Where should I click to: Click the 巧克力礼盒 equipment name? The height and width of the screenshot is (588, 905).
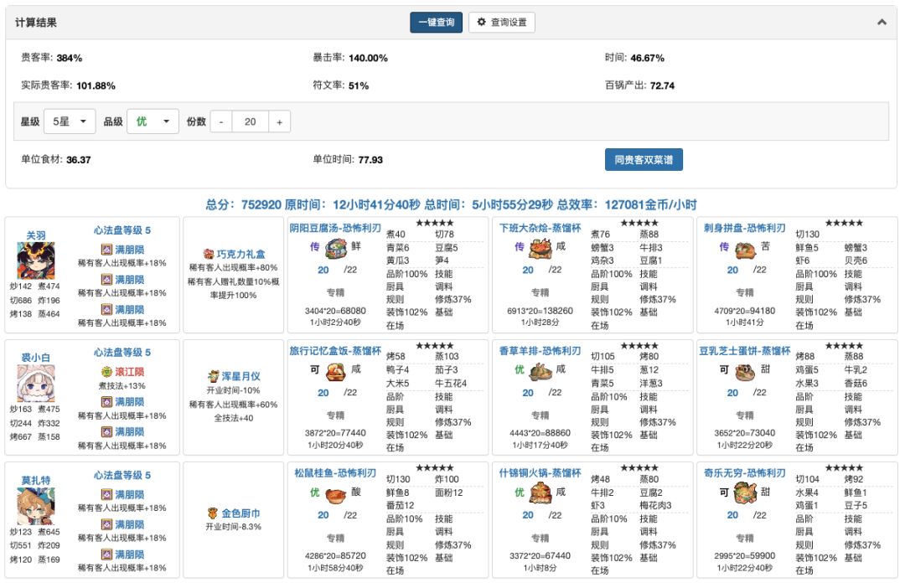click(x=240, y=254)
